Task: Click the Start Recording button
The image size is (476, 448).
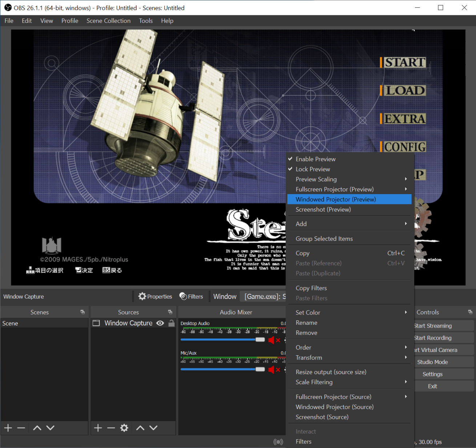Action: click(x=444, y=338)
